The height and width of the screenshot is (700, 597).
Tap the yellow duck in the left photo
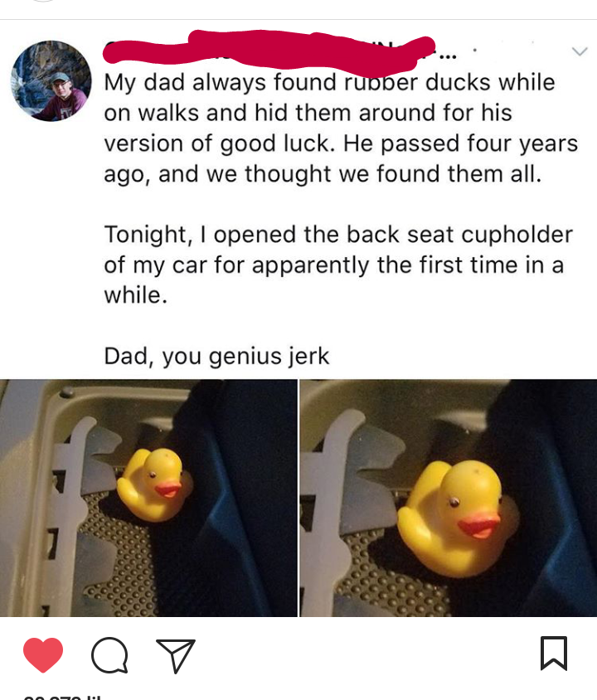coord(154,485)
